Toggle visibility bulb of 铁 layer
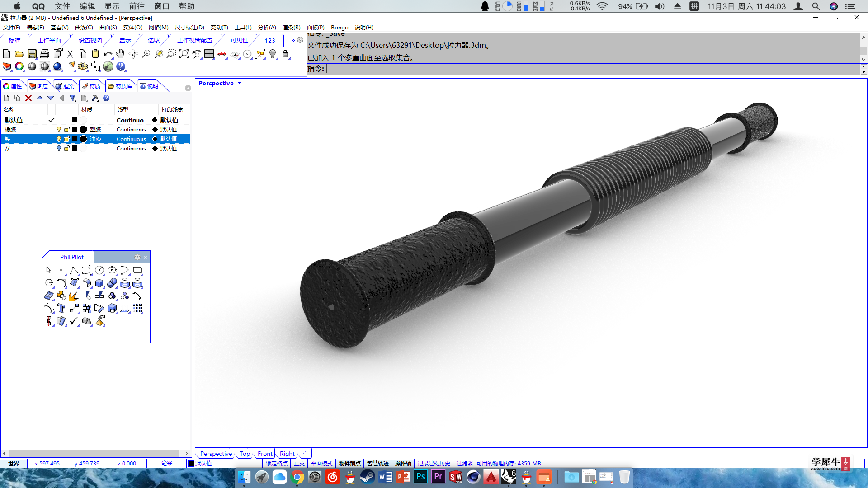This screenshot has height=488, width=868. [x=59, y=139]
